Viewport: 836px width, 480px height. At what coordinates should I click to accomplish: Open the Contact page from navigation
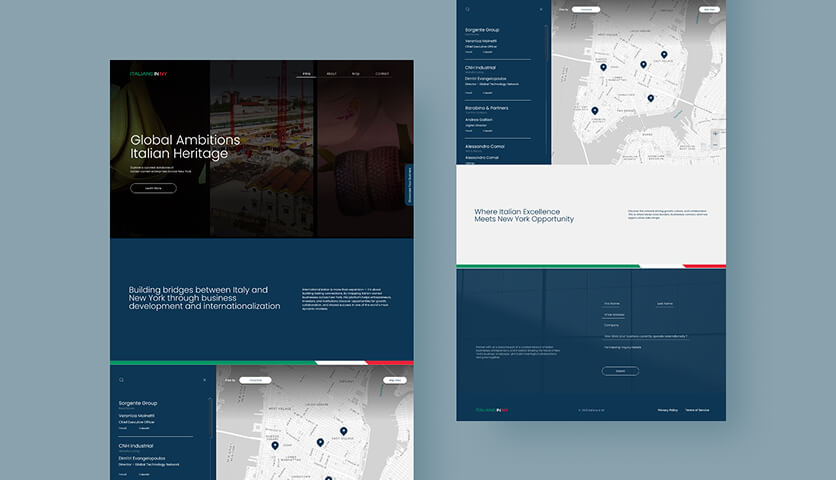coord(382,74)
